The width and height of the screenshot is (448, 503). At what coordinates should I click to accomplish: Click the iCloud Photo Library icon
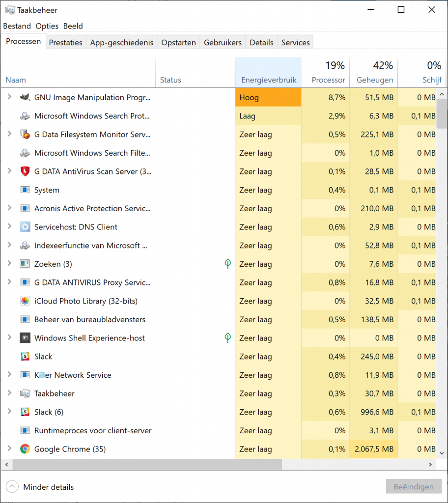point(26,301)
